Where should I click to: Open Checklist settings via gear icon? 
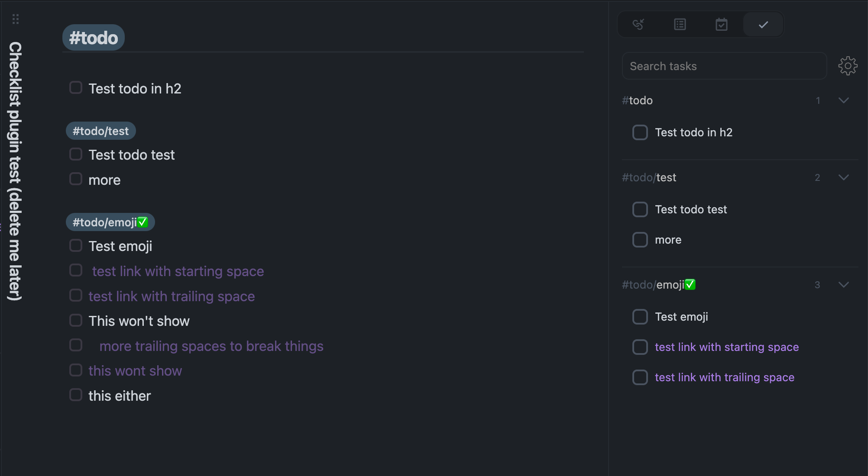pyautogui.click(x=848, y=66)
